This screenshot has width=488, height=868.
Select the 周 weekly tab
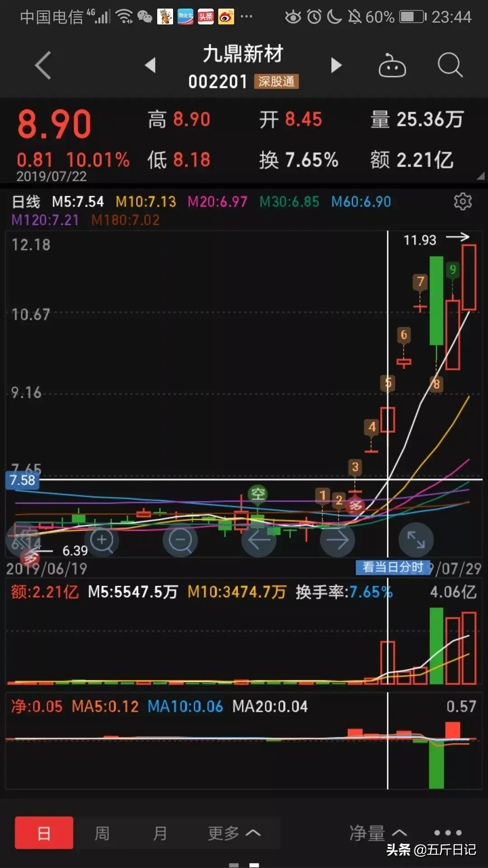(x=102, y=833)
